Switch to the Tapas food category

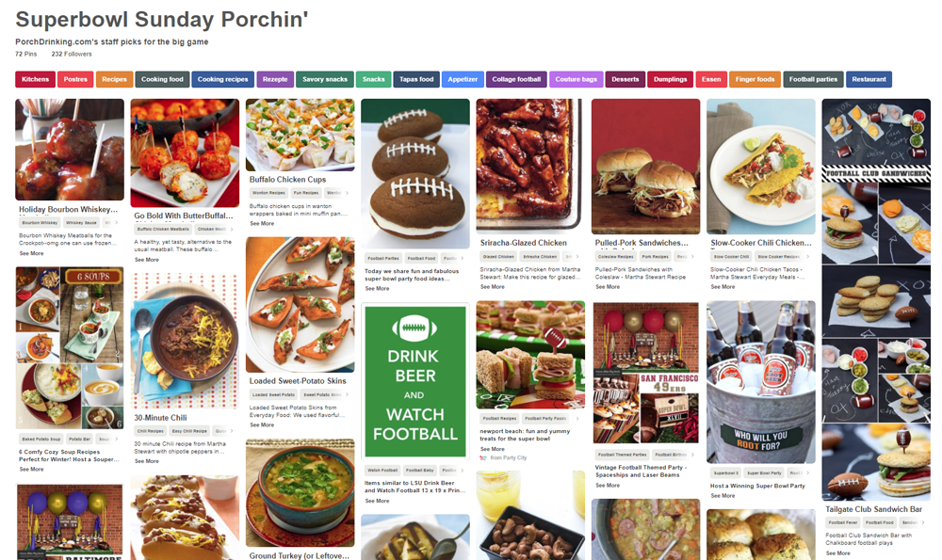coord(415,80)
